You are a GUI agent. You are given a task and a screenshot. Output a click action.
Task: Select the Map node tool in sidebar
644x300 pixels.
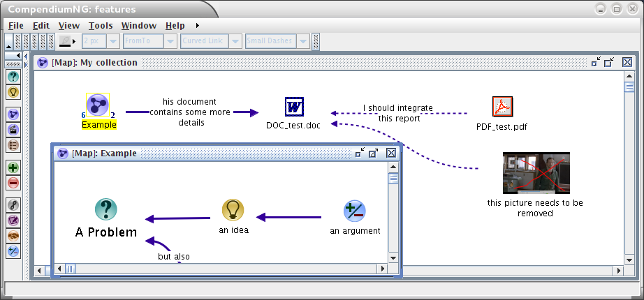13,114
